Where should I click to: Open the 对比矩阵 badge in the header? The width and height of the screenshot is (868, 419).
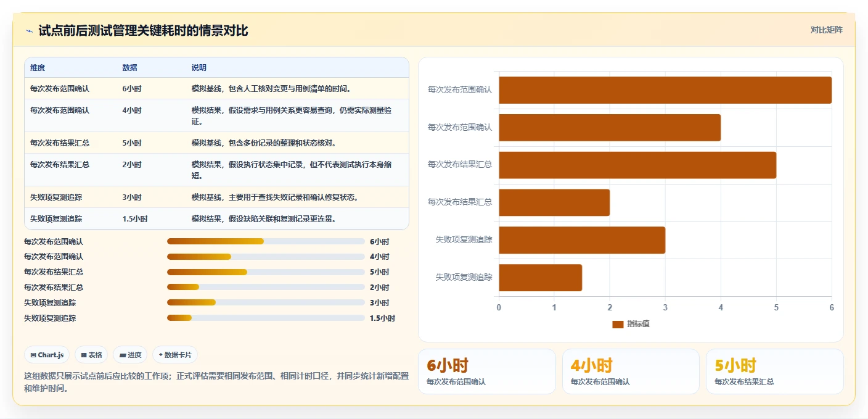coord(826,30)
